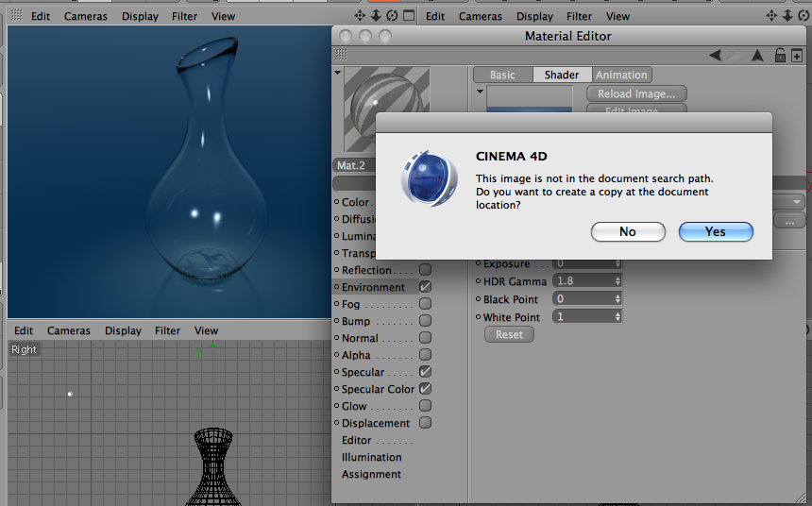Click the move camera icon in the top-right viewport
The width and height of the screenshot is (812, 506).
pos(771,15)
